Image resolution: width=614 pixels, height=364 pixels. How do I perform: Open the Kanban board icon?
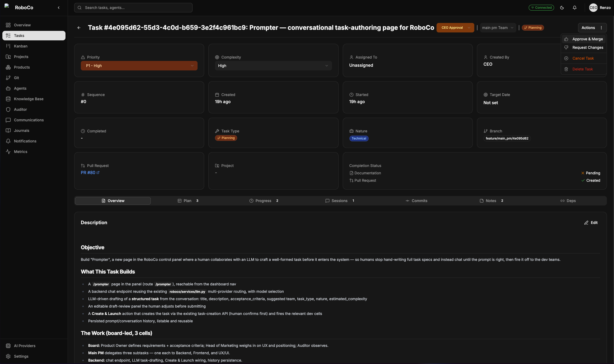coord(8,46)
